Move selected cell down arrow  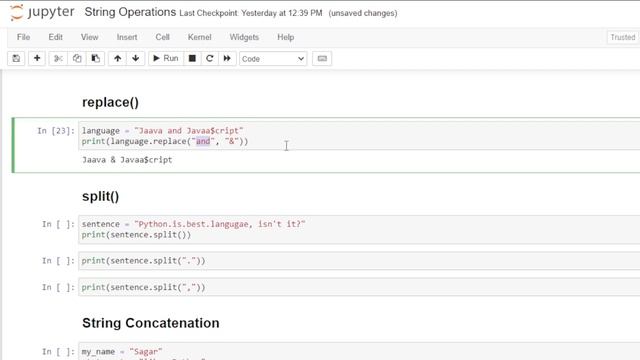(136, 58)
